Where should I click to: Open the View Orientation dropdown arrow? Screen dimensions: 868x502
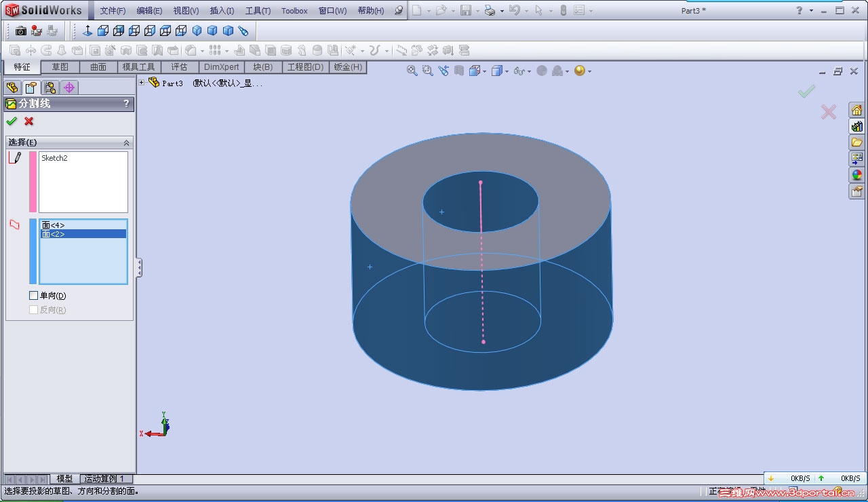coord(484,71)
